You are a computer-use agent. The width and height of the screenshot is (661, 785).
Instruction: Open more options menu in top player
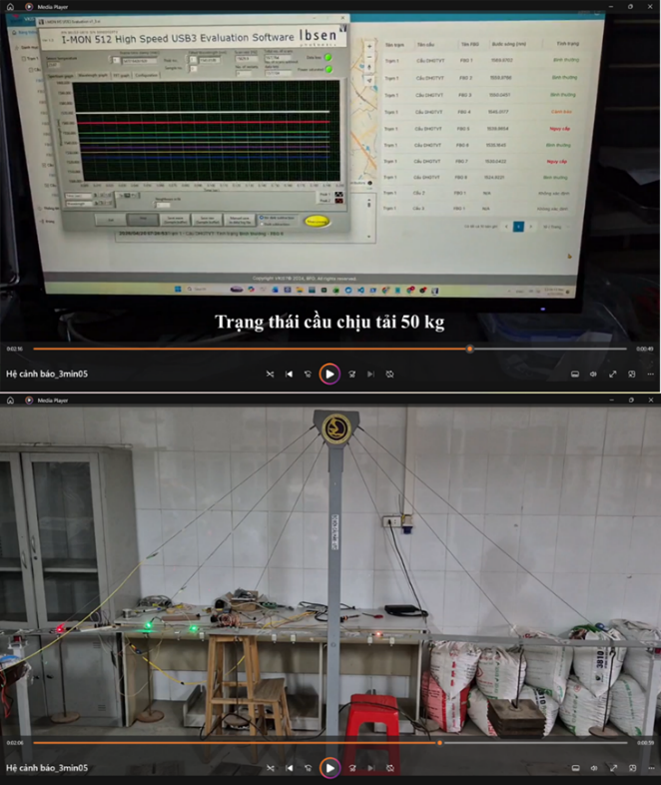coord(650,374)
